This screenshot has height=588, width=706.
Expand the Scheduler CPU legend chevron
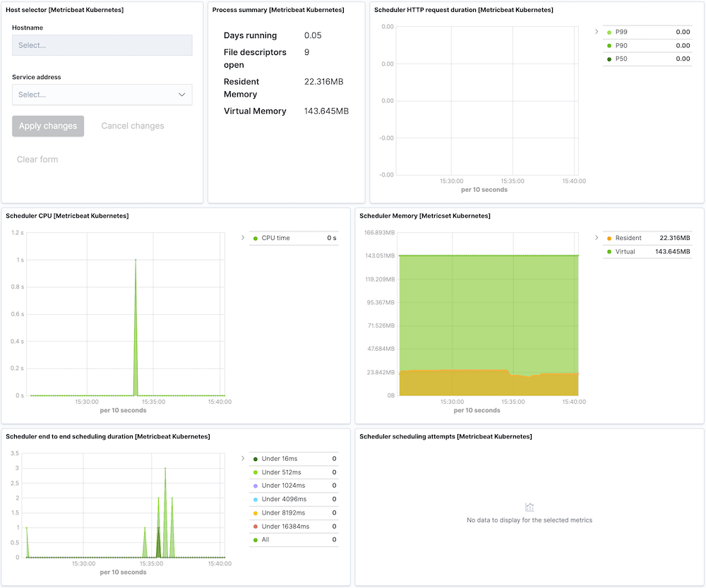[x=243, y=238]
